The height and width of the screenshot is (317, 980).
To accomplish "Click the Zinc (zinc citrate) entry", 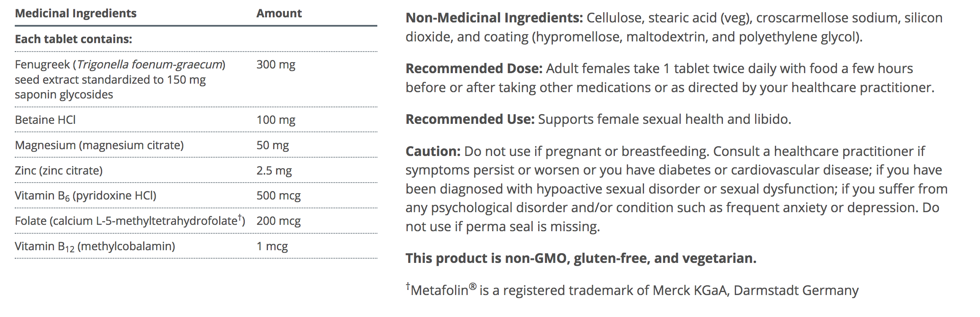I will point(59,171).
